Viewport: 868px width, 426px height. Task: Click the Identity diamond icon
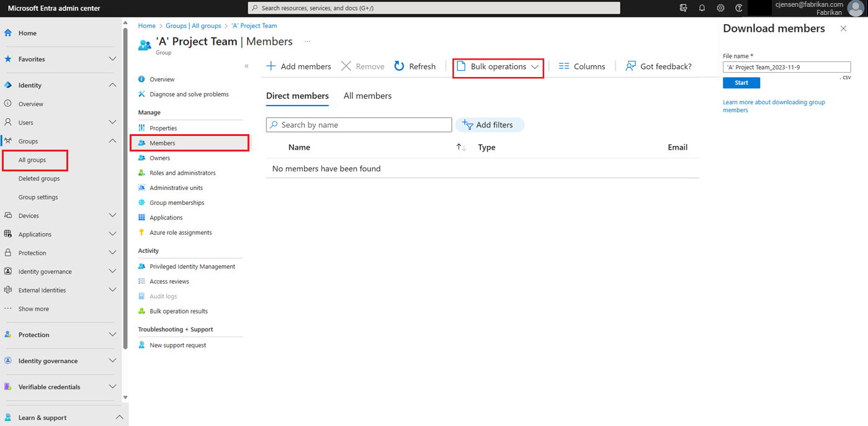pyautogui.click(x=8, y=85)
